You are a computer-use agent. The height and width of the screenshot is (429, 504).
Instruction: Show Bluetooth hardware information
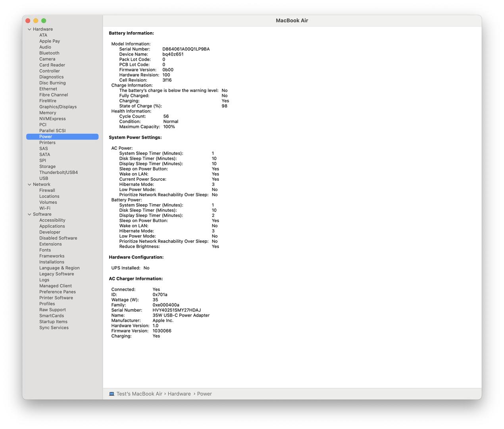(49, 53)
